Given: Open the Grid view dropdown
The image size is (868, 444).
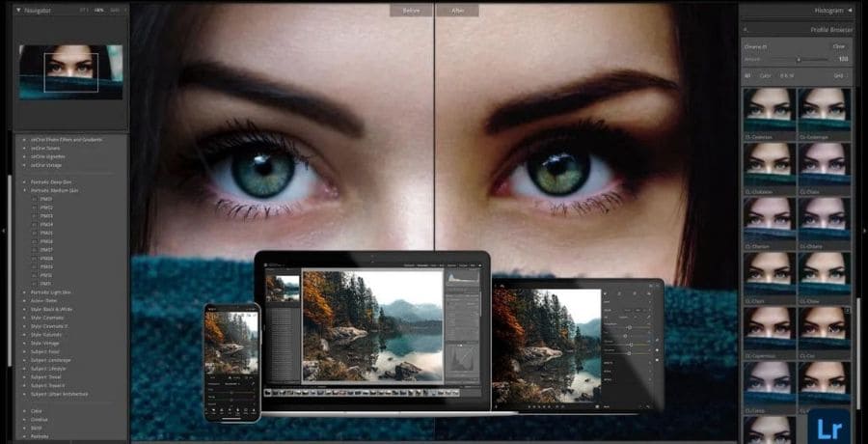Looking at the screenshot, I should (x=839, y=75).
